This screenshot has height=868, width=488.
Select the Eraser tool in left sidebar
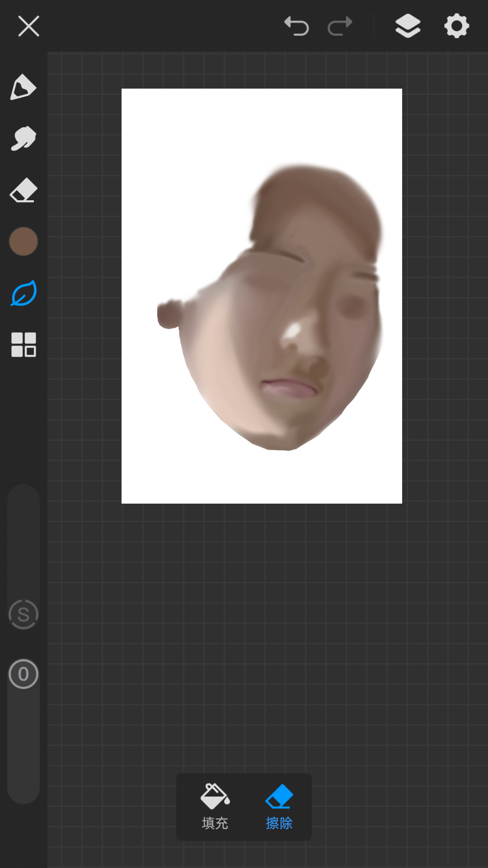point(23,190)
